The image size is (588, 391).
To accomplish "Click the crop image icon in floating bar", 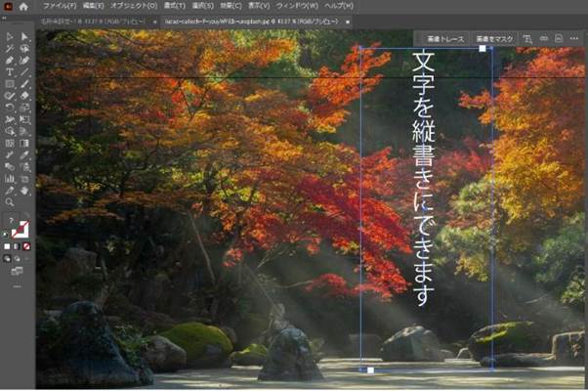I will click(x=526, y=39).
